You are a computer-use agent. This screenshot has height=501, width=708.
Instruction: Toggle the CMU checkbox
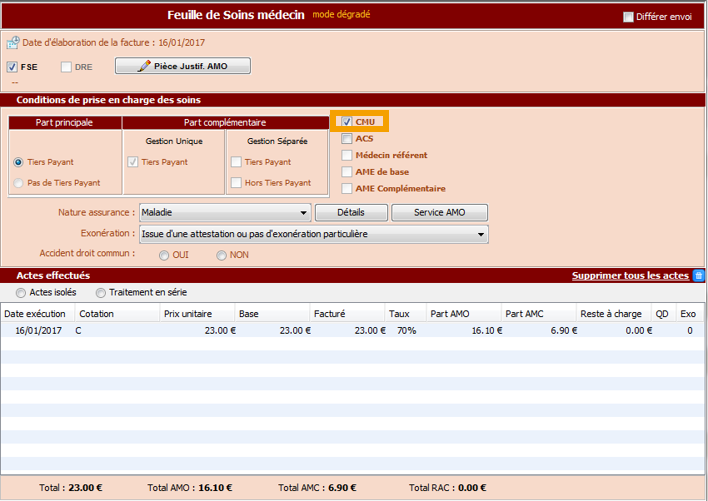click(x=346, y=121)
